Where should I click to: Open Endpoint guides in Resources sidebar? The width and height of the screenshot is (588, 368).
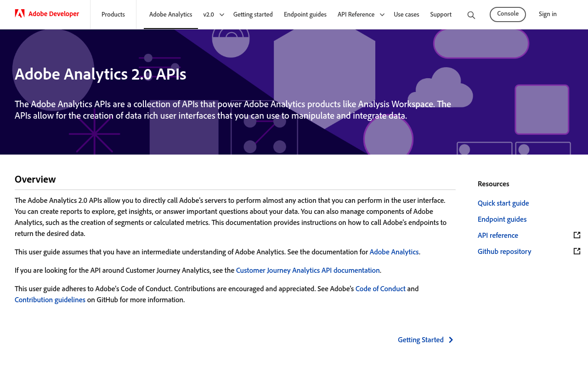point(502,219)
